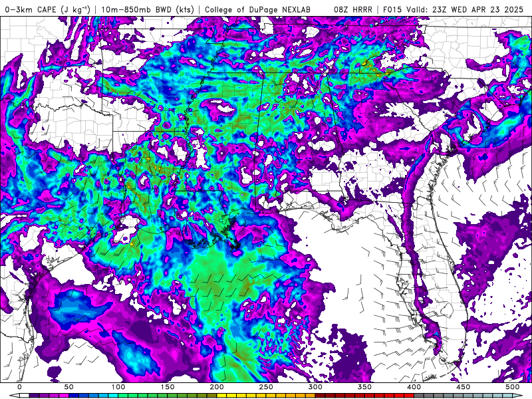
Task: Click the colorbar label "100"
Action: [x=118, y=387]
